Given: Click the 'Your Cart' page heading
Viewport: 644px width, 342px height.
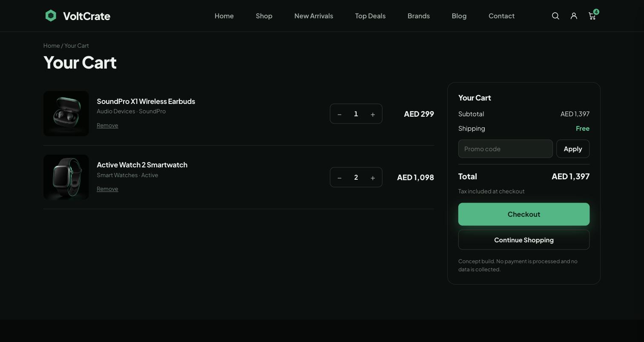Looking at the screenshot, I should click(80, 63).
